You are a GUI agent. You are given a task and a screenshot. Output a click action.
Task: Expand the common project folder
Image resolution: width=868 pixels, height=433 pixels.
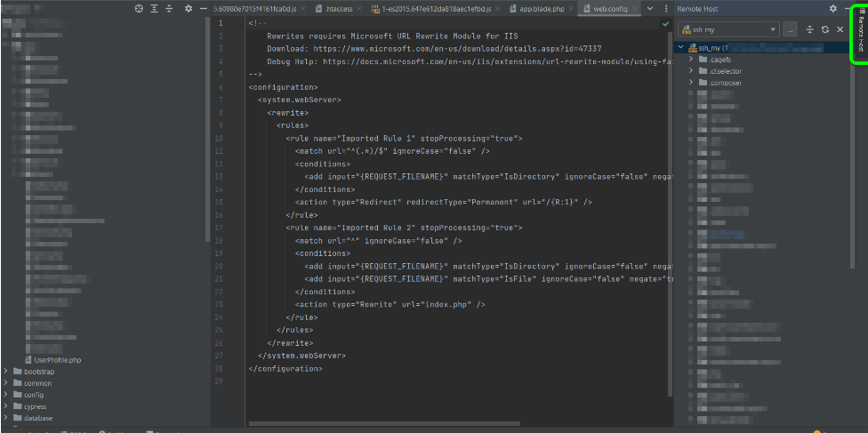tap(5, 383)
